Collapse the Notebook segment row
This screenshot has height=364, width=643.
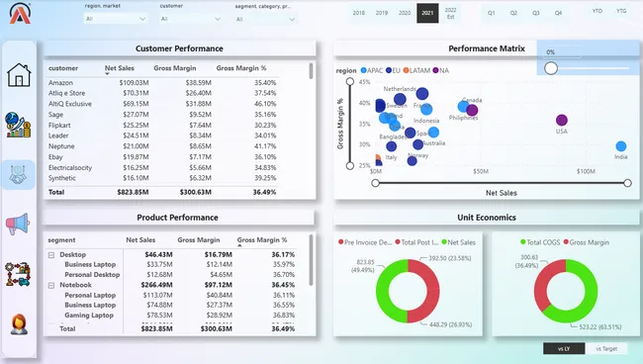pyautogui.click(x=51, y=285)
